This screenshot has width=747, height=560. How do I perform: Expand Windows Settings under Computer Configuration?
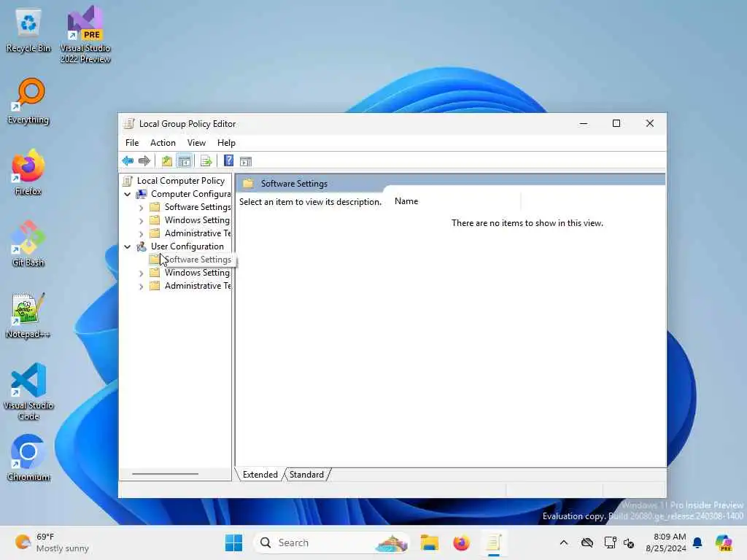(x=141, y=220)
